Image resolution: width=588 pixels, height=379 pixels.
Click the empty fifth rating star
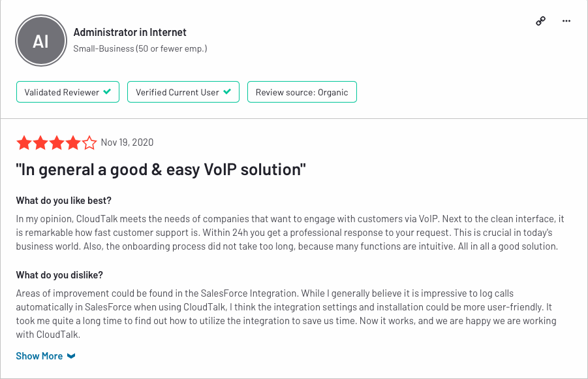pos(89,142)
